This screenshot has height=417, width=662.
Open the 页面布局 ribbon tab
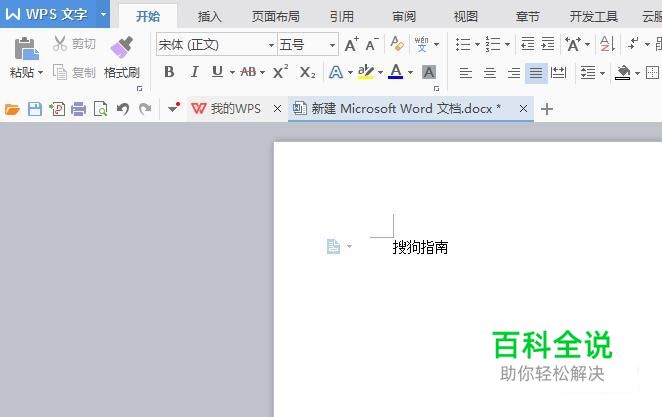point(276,16)
